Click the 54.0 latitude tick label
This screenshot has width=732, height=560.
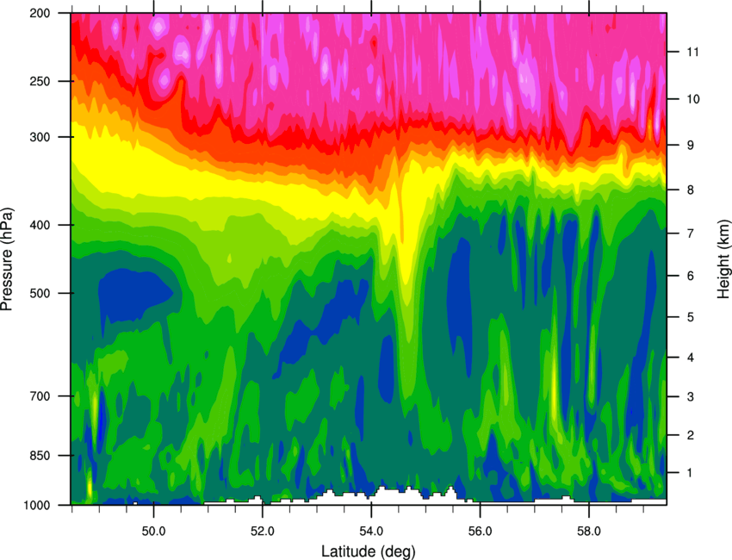click(x=371, y=531)
